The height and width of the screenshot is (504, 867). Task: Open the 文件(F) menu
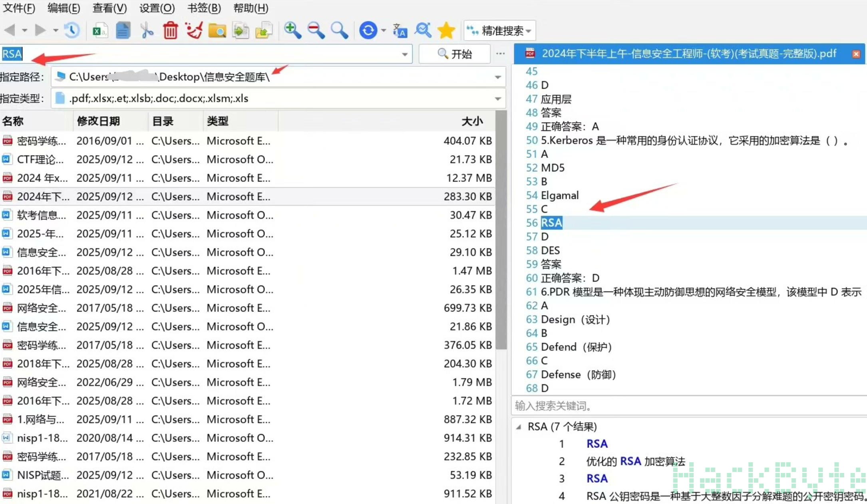pos(18,8)
